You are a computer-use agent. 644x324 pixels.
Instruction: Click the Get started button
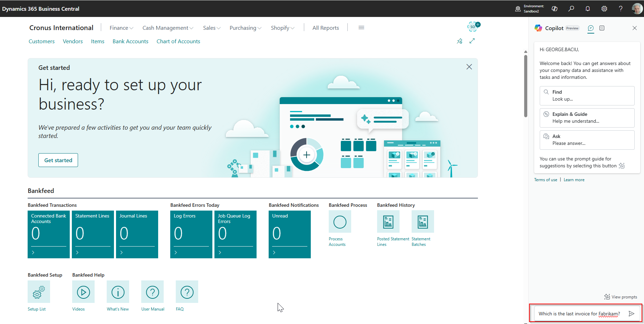click(x=58, y=160)
